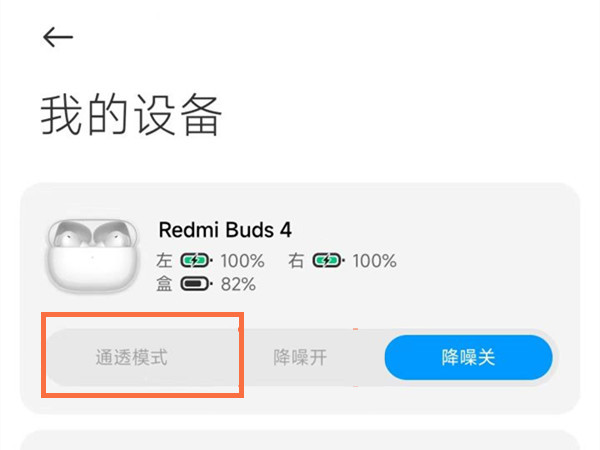Click the Redmi Buds 4 device name
This screenshot has width=600, height=450.
(225, 230)
